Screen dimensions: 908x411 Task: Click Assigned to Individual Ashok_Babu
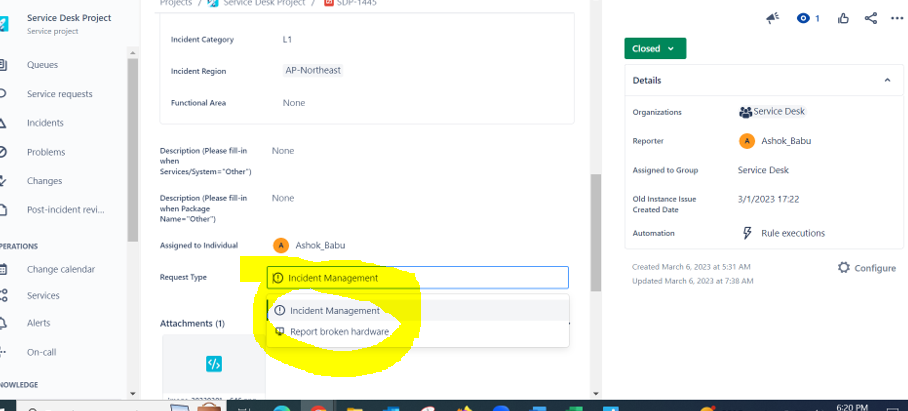tap(320, 245)
